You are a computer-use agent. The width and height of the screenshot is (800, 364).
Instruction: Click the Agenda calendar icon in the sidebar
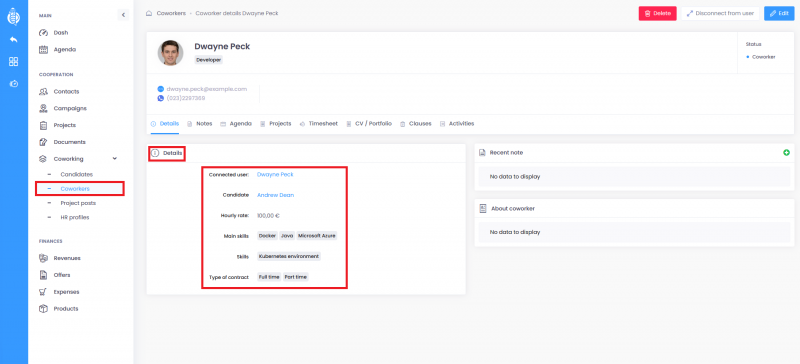(43, 50)
